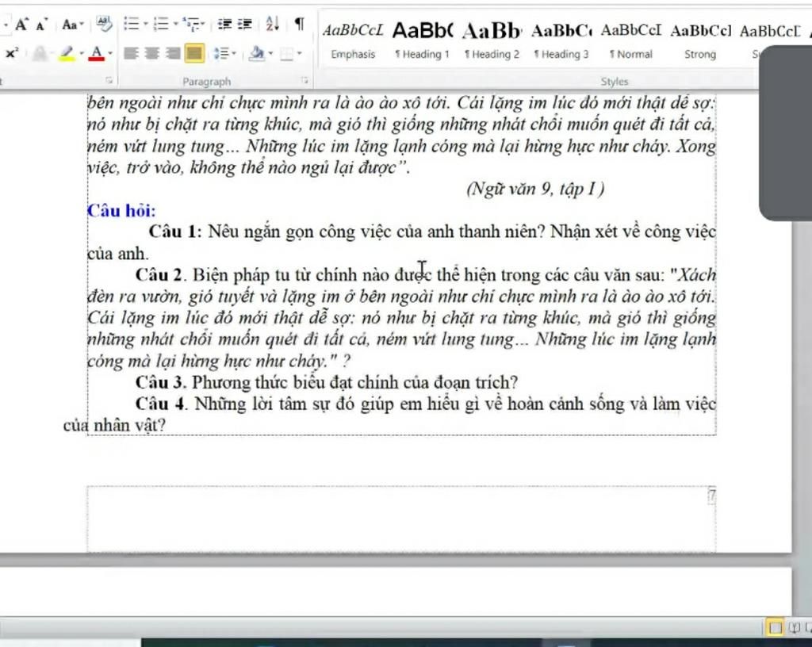The image size is (812, 647).
Task: Open the Shading color dropdown arrow
Action: click(271, 53)
